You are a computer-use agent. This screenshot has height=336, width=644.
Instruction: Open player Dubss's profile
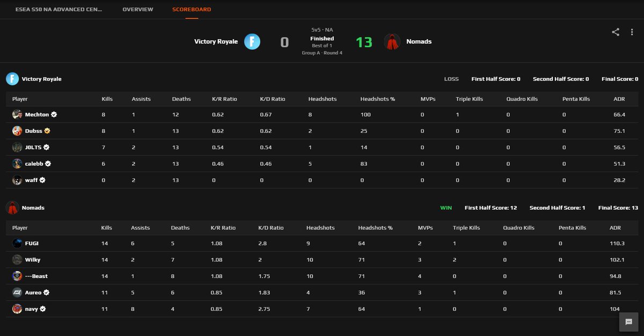pyautogui.click(x=34, y=131)
